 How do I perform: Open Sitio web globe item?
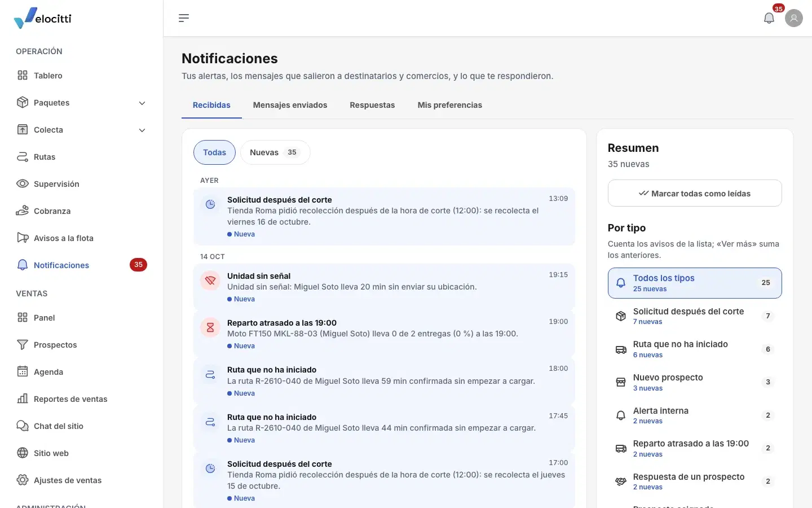81,453
